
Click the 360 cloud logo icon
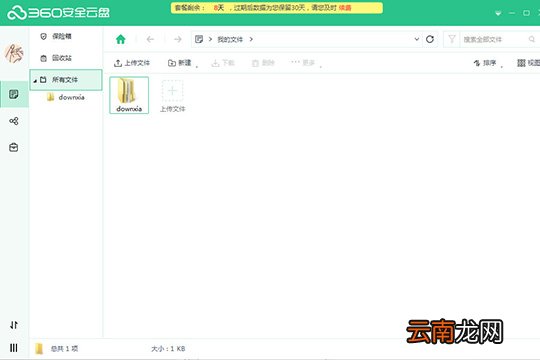pyautogui.click(x=17, y=13)
